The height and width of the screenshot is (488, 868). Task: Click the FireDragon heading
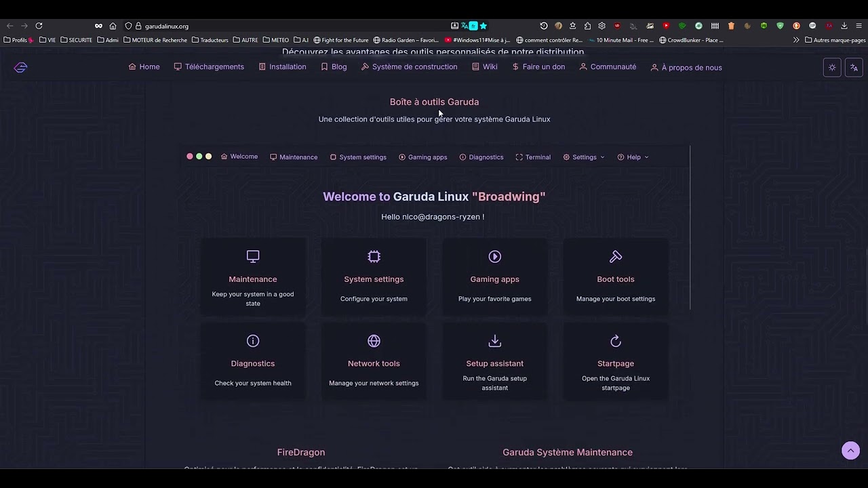(x=301, y=452)
